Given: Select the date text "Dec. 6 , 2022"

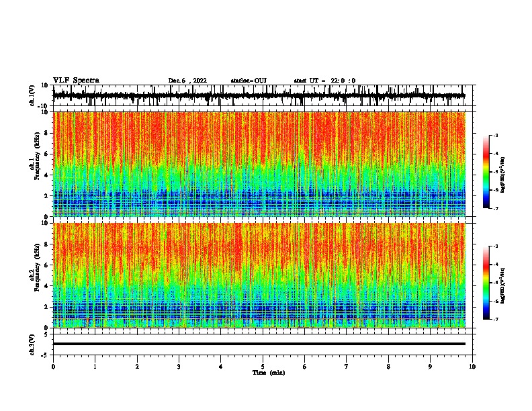Looking at the screenshot, I should 187,81.
